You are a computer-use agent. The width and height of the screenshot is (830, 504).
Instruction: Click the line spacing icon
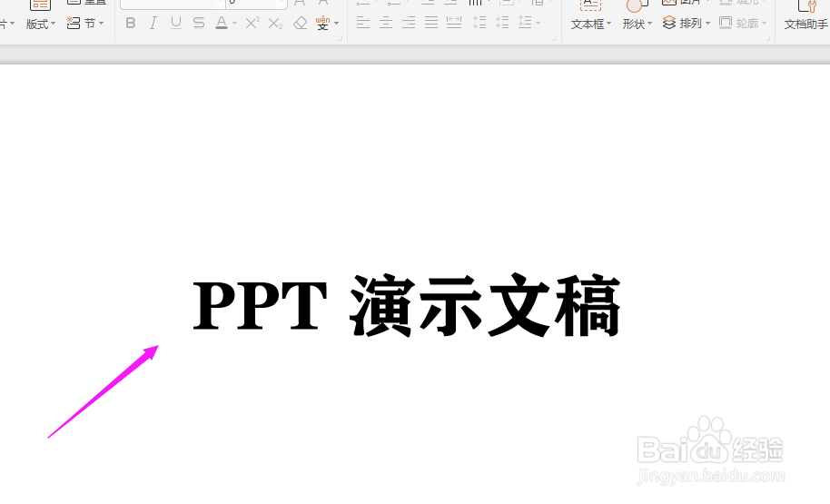point(525,23)
